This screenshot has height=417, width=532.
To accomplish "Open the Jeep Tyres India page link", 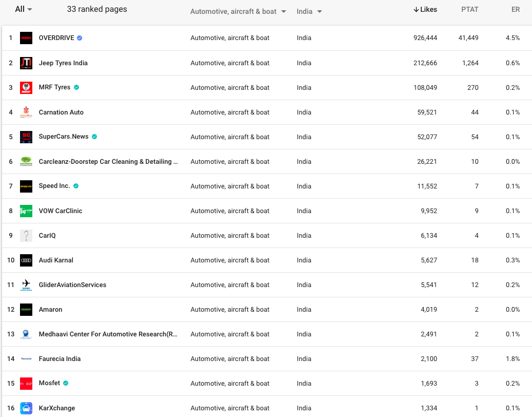I will pos(63,63).
